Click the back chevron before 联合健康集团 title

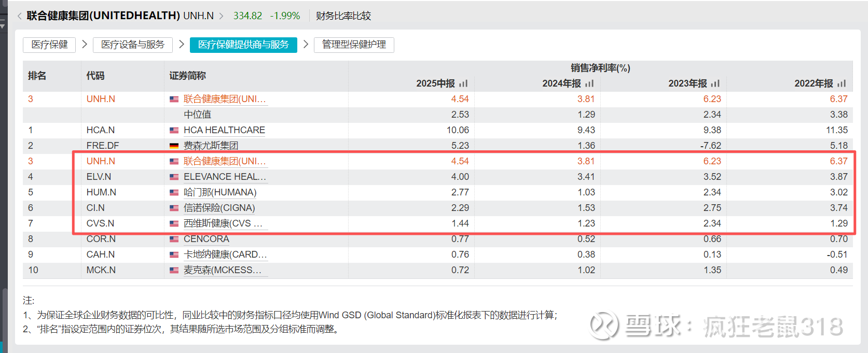pos(20,16)
